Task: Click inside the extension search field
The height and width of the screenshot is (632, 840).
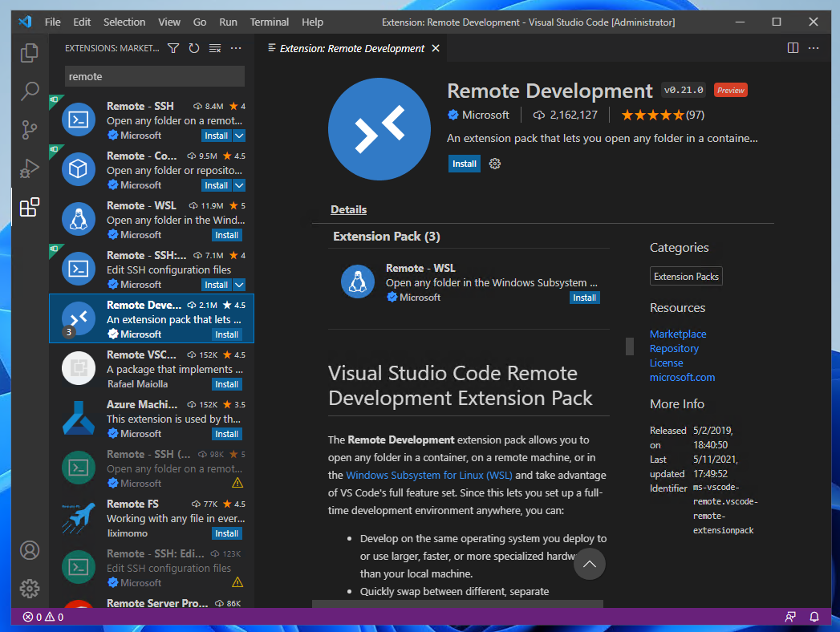Action: pos(154,76)
